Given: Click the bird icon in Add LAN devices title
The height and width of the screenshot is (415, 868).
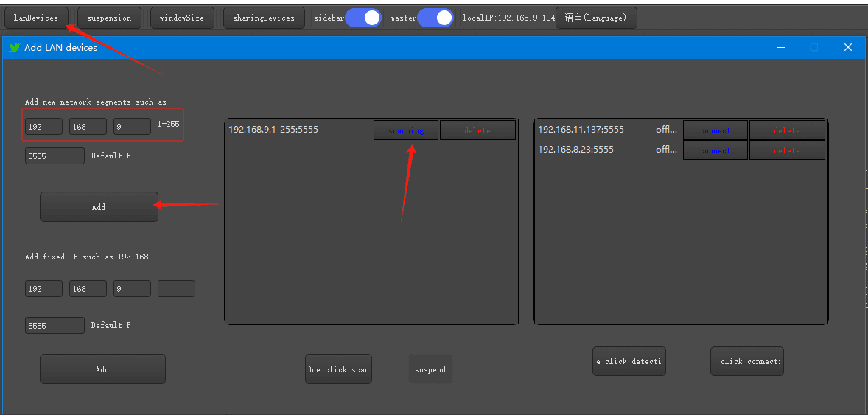Looking at the screenshot, I should click(15, 48).
